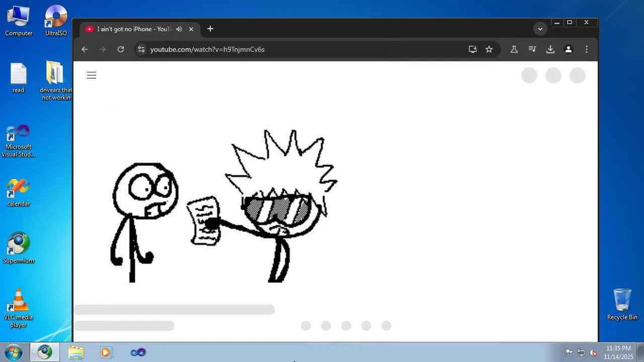Mute the tab using the speaker icon
This screenshot has height=362, width=644.
(x=179, y=29)
